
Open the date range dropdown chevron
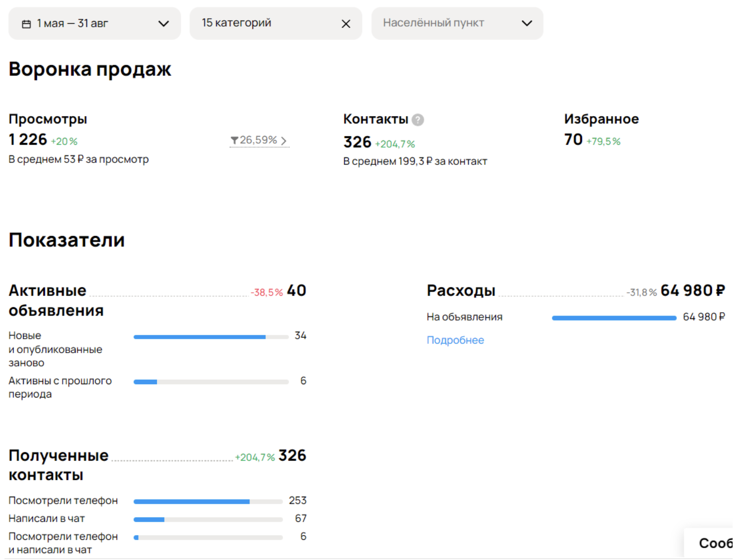(x=164, y=24)
